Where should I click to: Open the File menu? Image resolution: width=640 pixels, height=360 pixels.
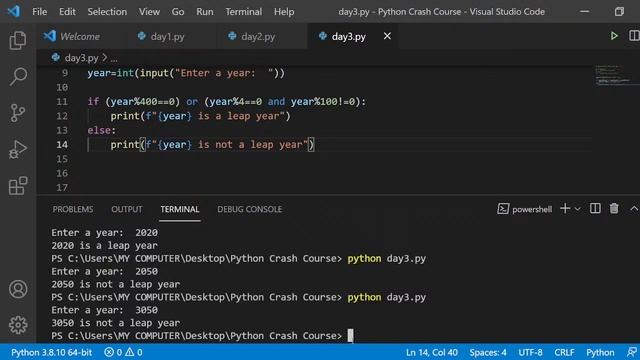pos(40,11)
